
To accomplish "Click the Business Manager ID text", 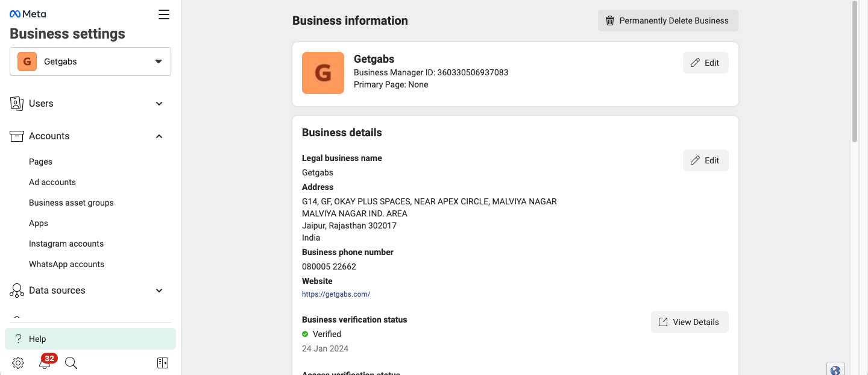I will pyautogui.click(x=431, y=72).
